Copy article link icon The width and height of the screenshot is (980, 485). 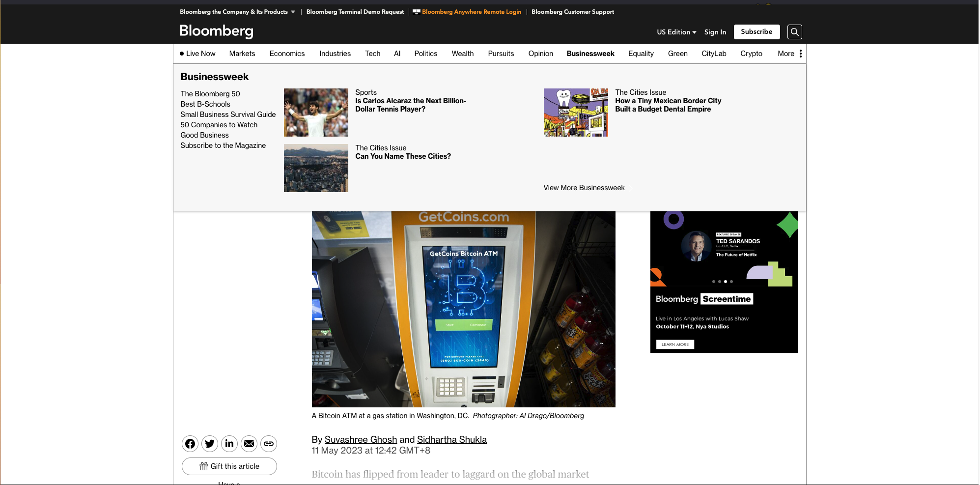point(269,444)
